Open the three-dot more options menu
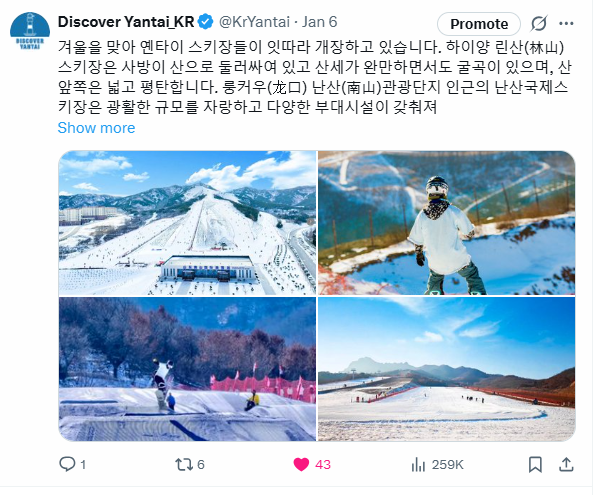Screen dimensions: 616x495 [x=566, y=24]
